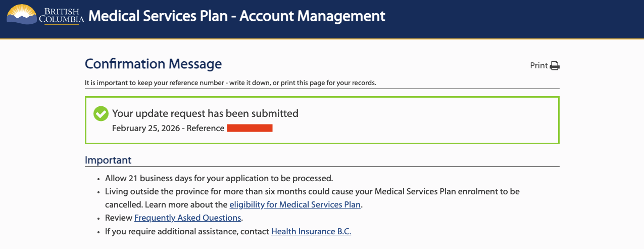Click the word 'Reference' in the confirmation box
The width and height of the screenshot is (644, 249).
[x=206, y=129]
